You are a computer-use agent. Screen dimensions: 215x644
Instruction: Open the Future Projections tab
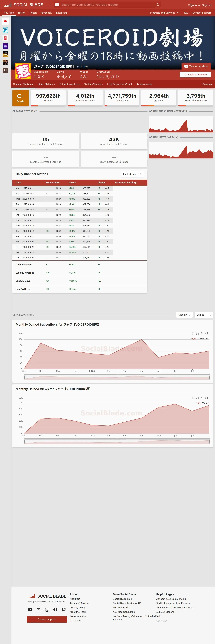pyautogui.click(x=69, y=84)
